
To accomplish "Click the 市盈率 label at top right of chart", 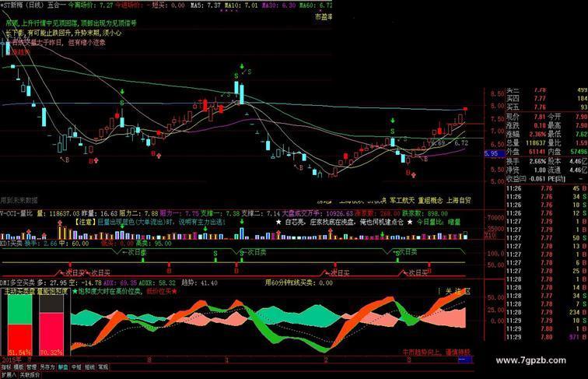I will (324, 17).
